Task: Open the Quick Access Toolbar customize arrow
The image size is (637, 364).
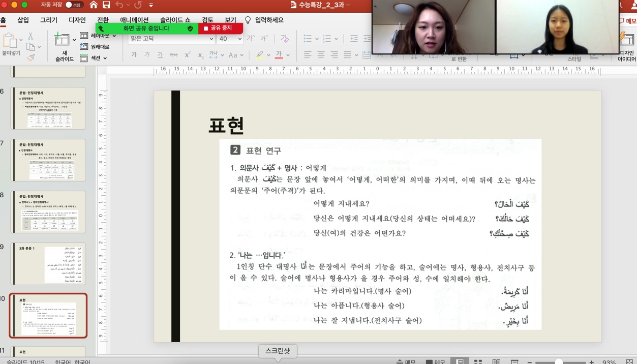Action: click(151, 5)
